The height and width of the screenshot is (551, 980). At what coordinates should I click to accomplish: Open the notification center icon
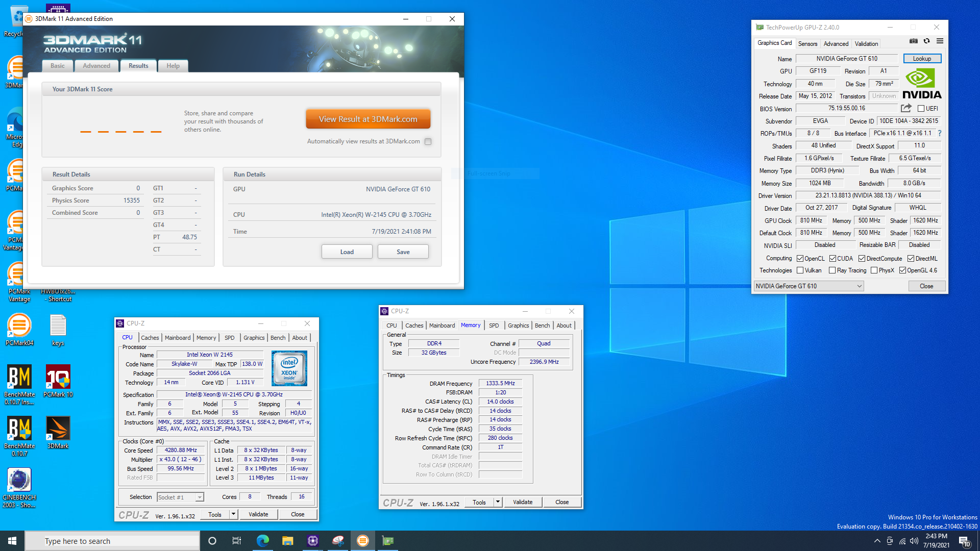click(x=964, y=541)
